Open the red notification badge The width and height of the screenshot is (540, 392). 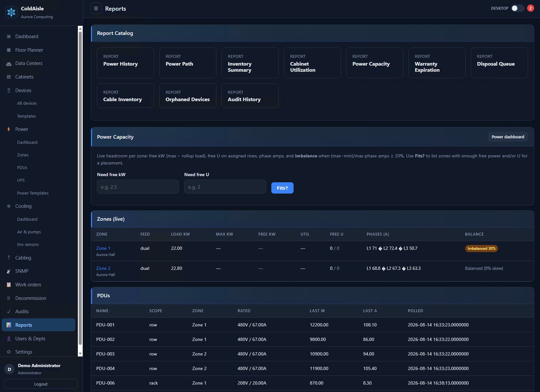tap(531, 8)
